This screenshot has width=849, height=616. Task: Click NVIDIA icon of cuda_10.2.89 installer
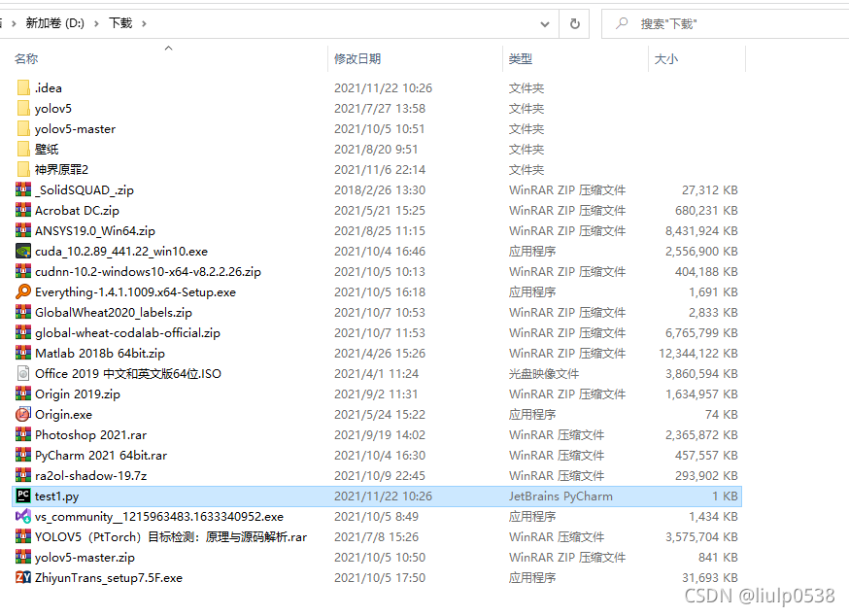coord(23,252)
